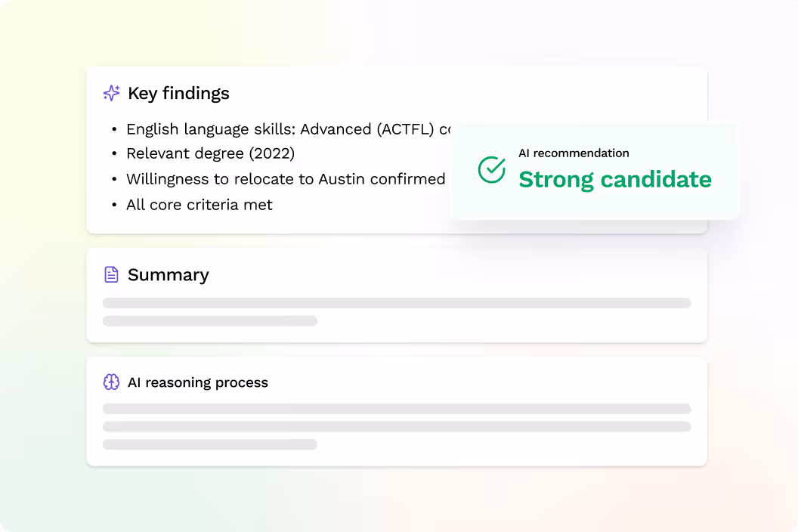Click the AI recommendation label
This screenshot has width=798, height=532.
pos(574,153)
